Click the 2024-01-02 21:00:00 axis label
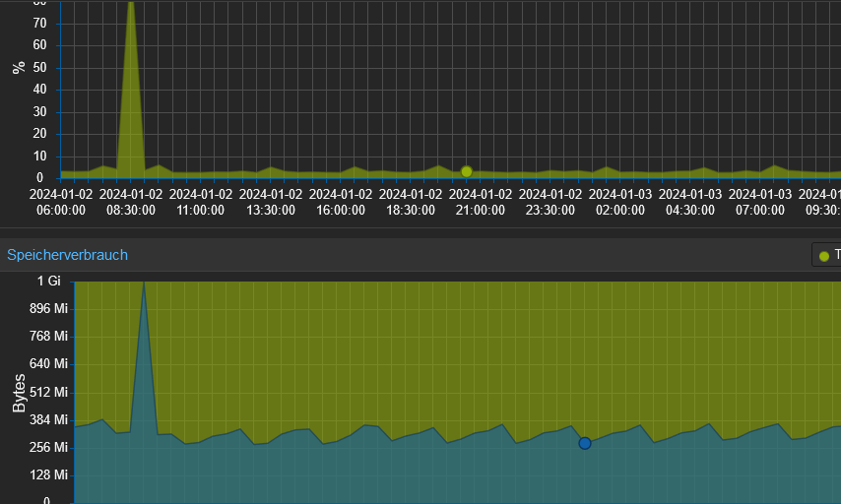The image size is (841, 504). coord(481,202)
